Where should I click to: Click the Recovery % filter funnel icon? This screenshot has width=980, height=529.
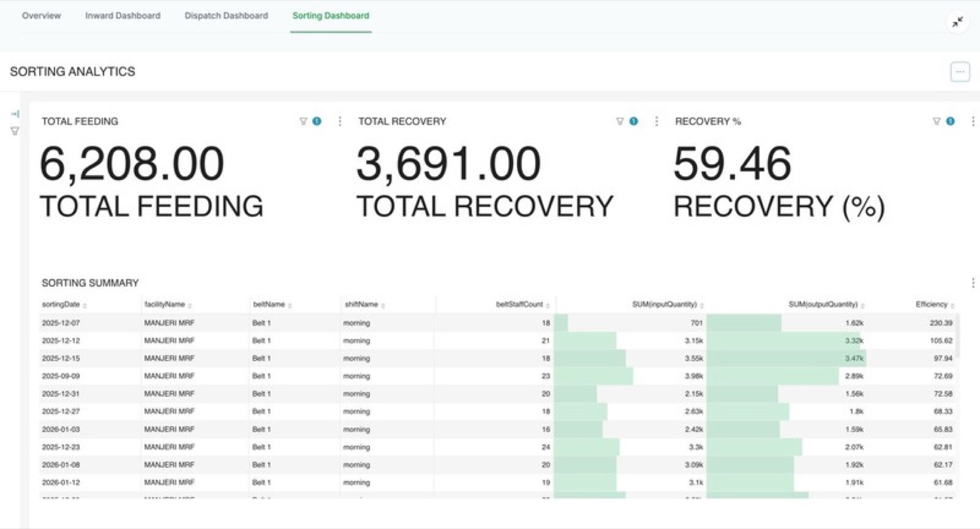point(937,121)
